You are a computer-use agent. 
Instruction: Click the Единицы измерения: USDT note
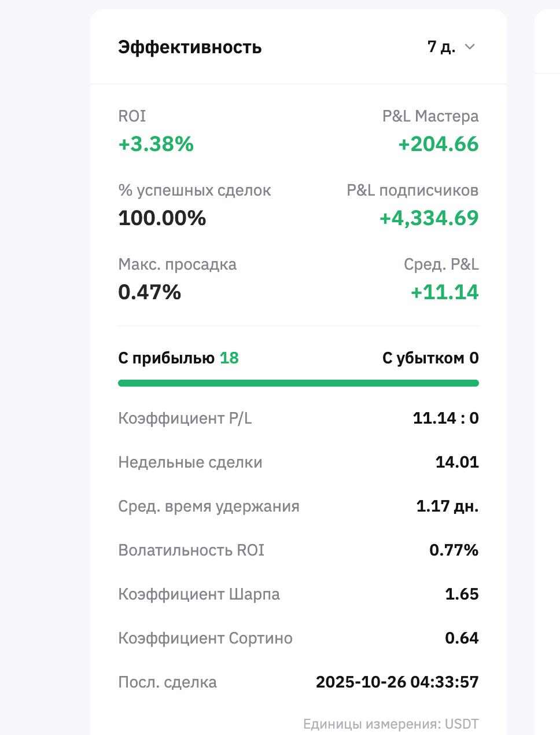point(391,724)
